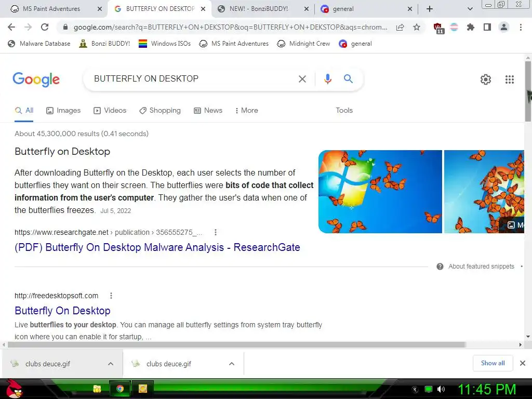Submit search with magnifier icon
532x399 pixels.
tap(348, 79)
